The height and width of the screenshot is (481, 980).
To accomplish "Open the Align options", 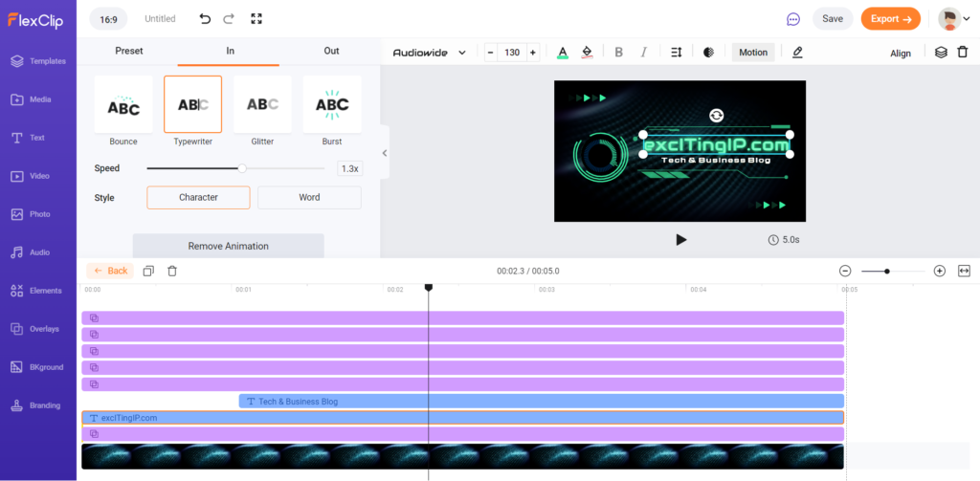I will pos(901,54).
